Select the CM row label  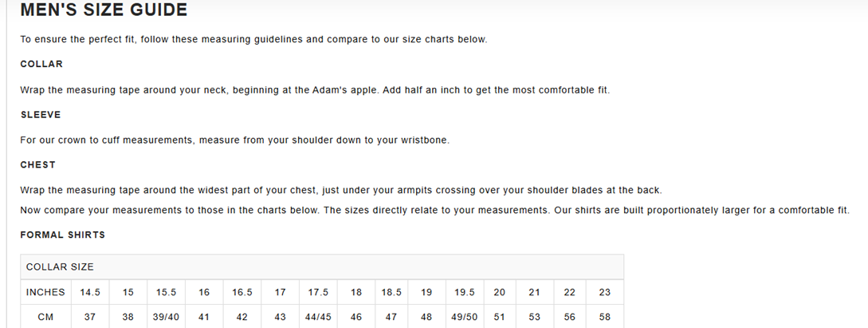coord(45,317)
